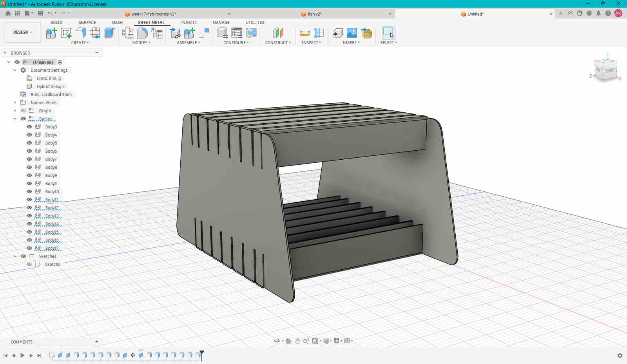Hide Body3 using its eye icon

click(29, 127)
